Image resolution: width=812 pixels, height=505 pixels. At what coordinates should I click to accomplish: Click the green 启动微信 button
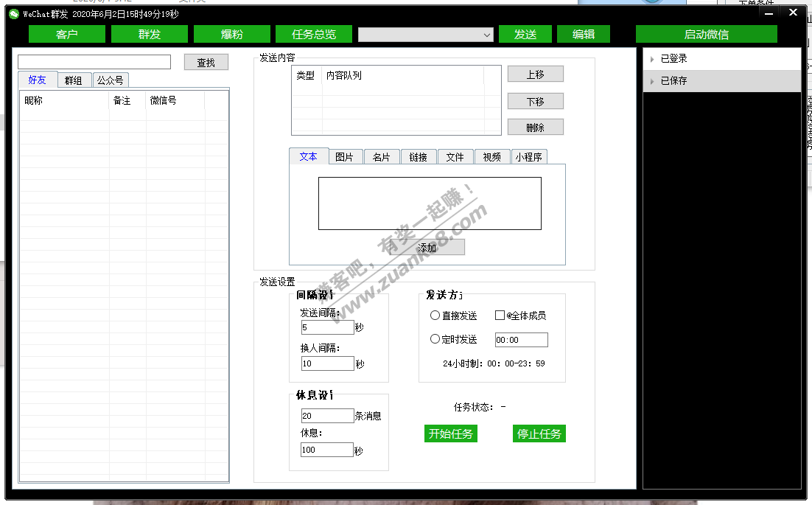tap(706, 35)
